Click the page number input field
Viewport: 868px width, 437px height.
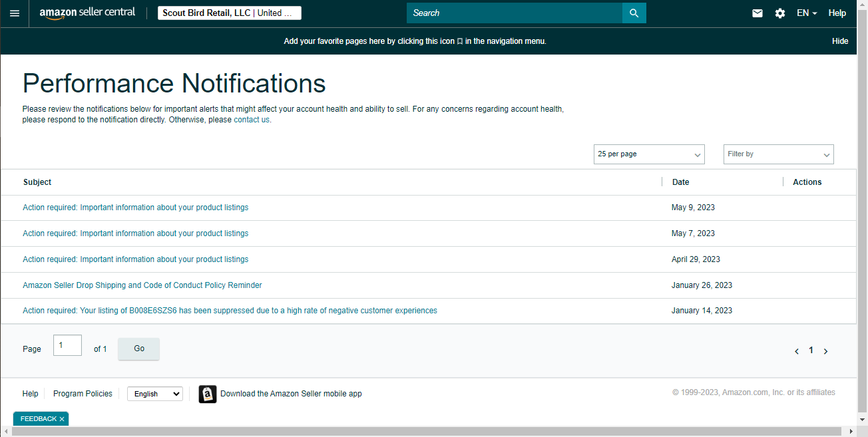(67, 345)
